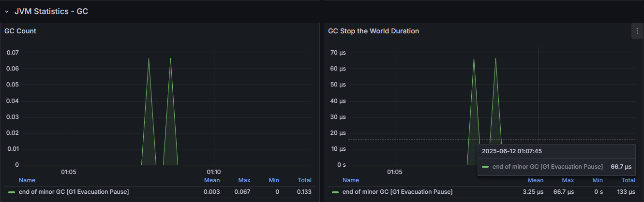Click the 0.133 Total value in GC Count
Image resolution: width=644 pixels, height=202 pixels.
pyautogui.click(x=303, y=192)
